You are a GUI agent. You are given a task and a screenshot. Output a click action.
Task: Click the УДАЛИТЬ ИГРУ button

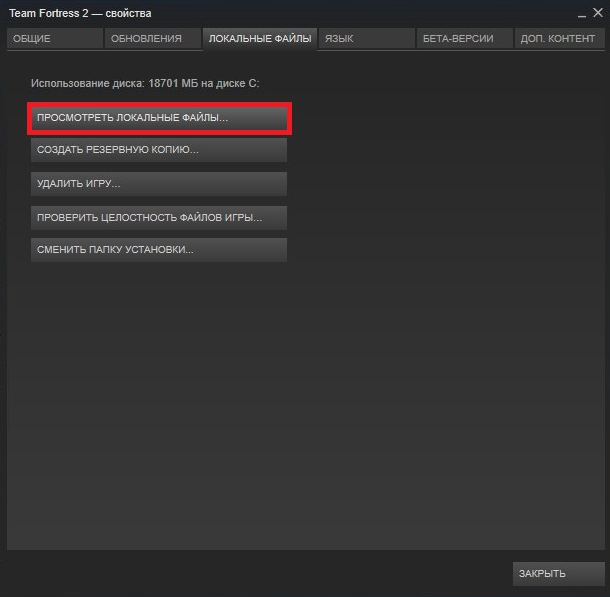click(x=159, y=184)
